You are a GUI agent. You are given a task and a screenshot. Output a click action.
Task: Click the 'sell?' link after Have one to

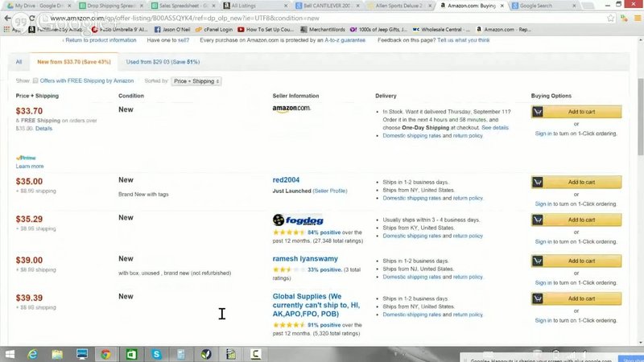184,40
